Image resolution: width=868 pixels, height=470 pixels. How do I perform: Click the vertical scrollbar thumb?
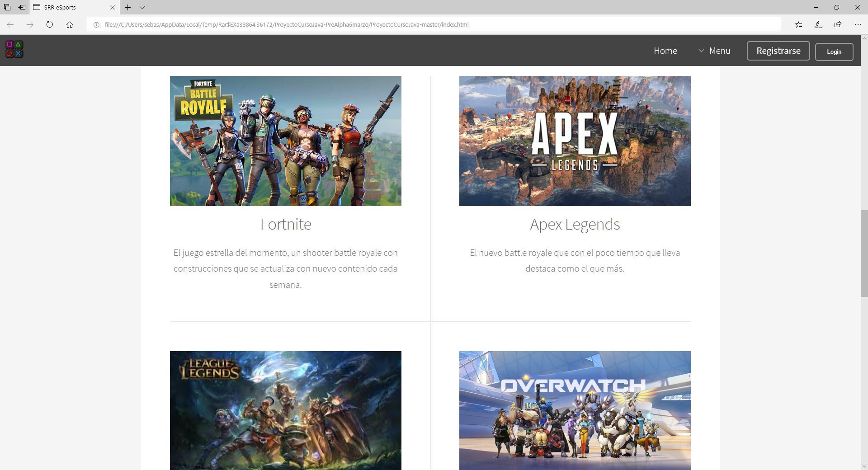(x=864, y=254)
